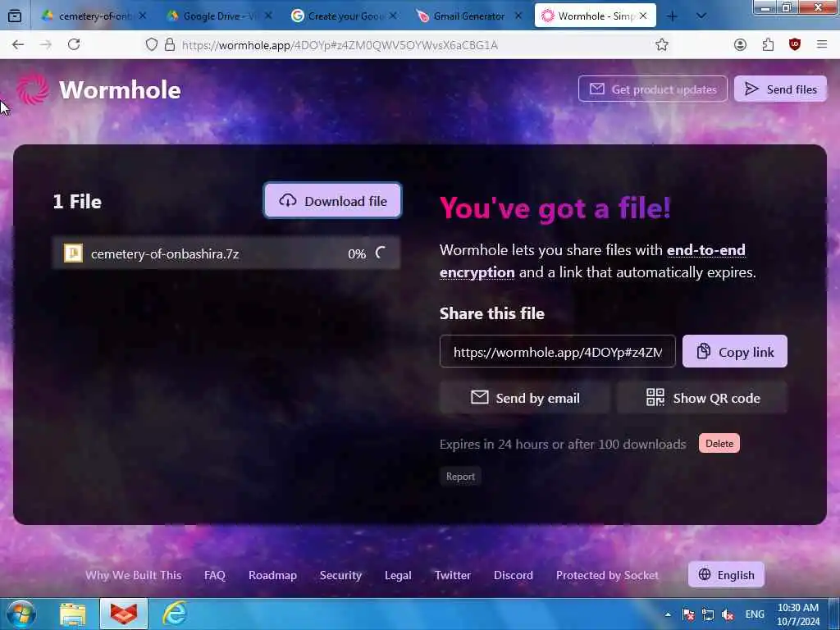
Task: Expand the list all tabs dropdown
Action: point(701,16)
